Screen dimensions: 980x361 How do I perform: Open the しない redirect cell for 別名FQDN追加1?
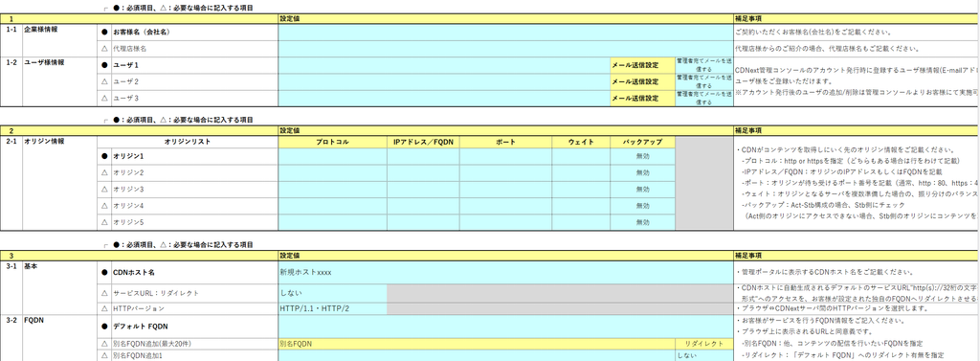click(703, 355)
